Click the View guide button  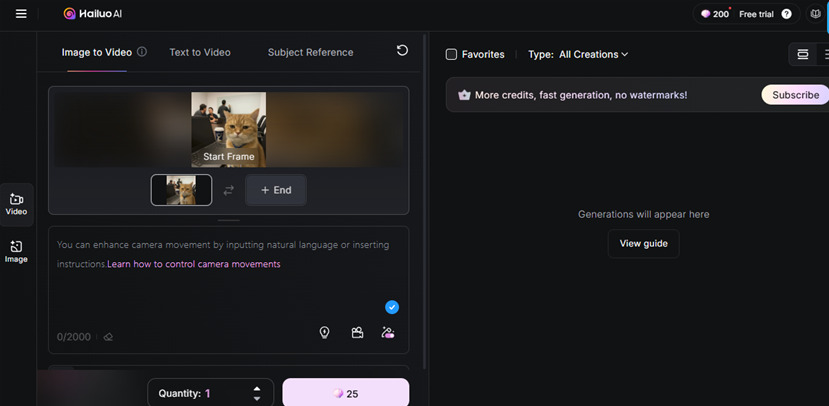coord(643,243)
